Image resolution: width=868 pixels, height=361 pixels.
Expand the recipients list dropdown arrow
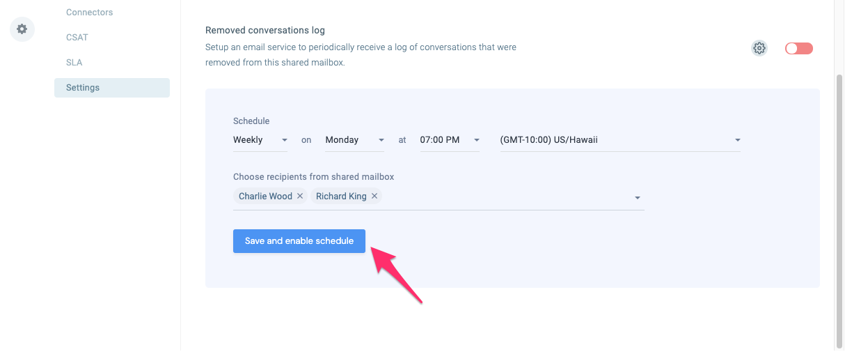[637, 198]
